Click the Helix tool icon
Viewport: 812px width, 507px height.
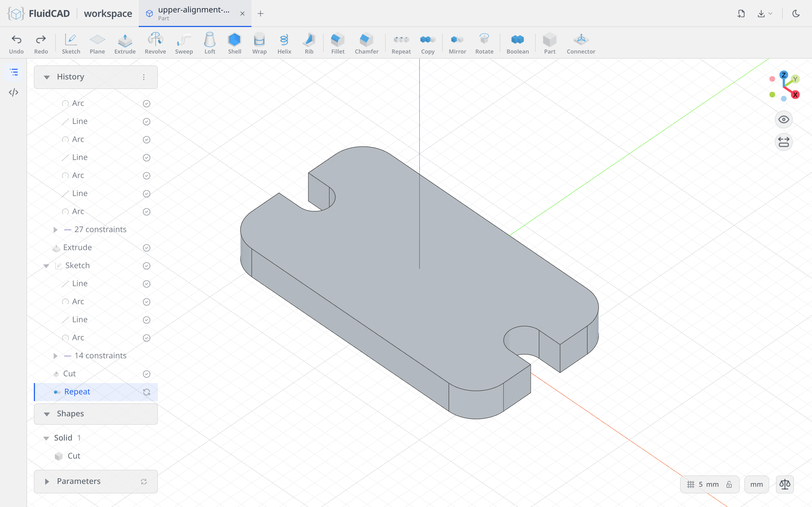pyautogui.click(x=284, y=39)
